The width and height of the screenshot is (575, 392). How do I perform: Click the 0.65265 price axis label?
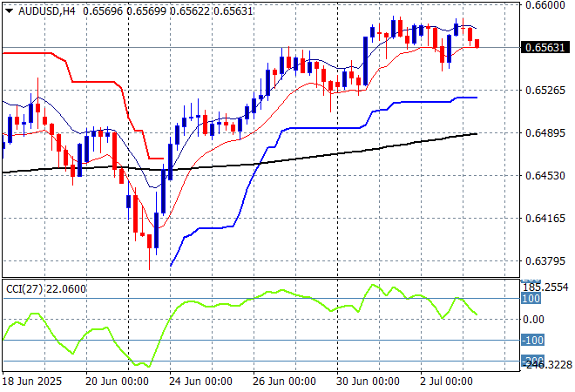click(545, 91)
